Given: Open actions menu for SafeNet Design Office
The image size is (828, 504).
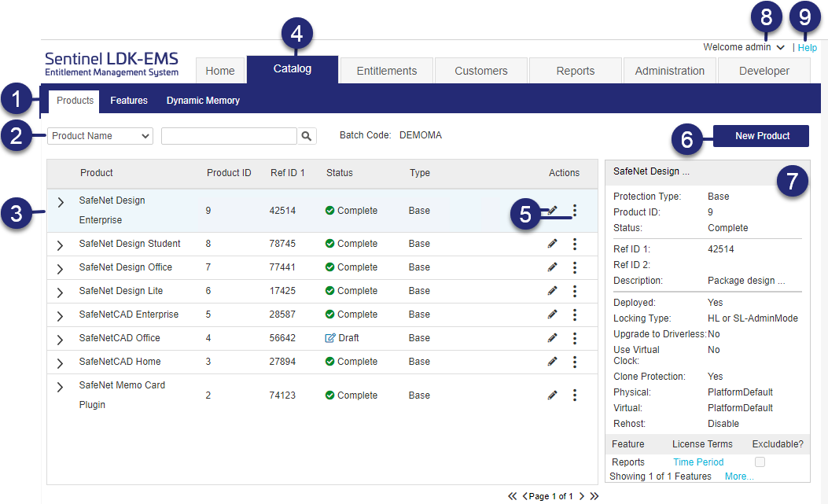Looking at the screenshot, I should coord(575,267).
